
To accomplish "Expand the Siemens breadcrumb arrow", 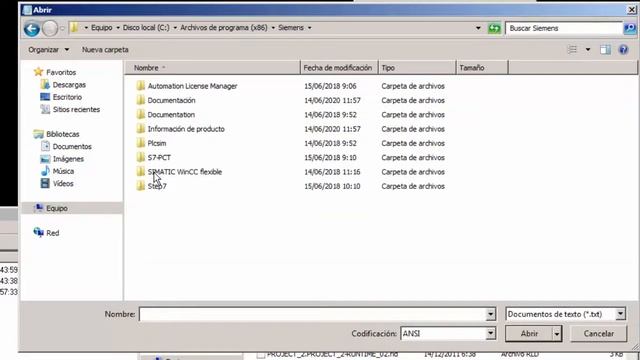I will 309,28.
